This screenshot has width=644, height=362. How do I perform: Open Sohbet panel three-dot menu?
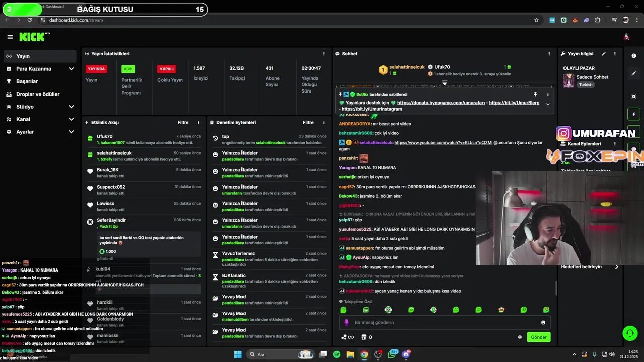click(549, 54)
